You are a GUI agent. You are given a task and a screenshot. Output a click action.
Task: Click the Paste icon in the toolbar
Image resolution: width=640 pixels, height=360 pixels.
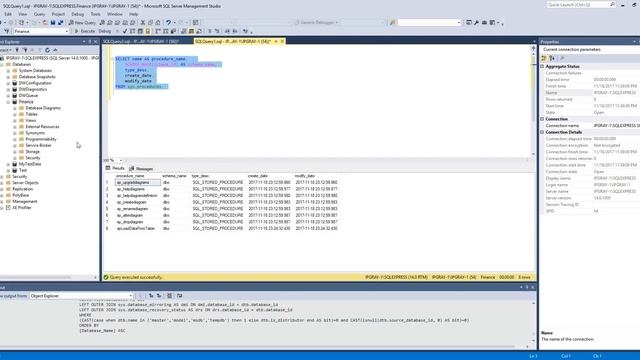point(158,22)
